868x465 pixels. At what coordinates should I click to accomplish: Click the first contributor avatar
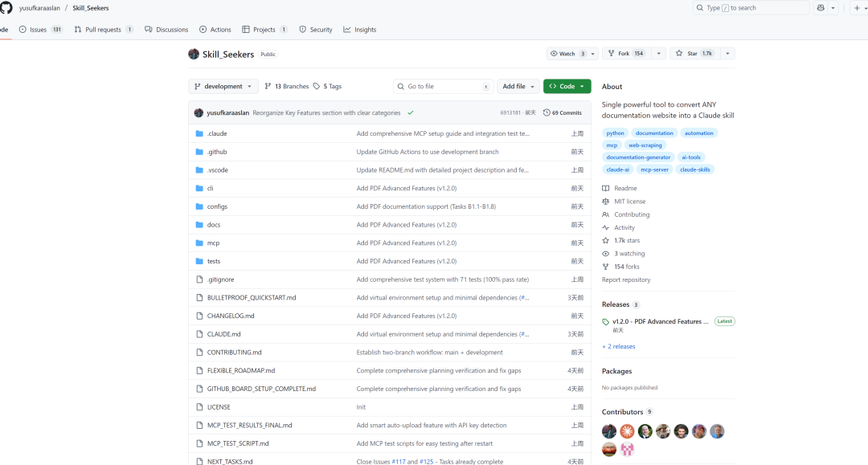pyautogui.click(x=609, y=431)
